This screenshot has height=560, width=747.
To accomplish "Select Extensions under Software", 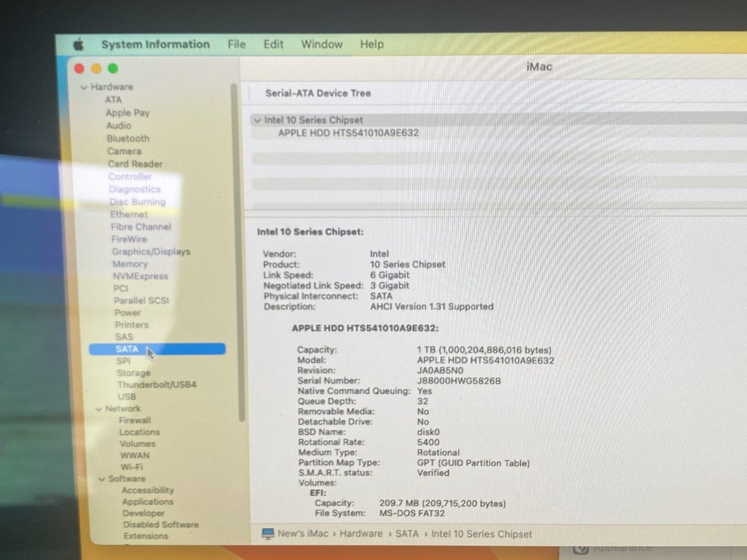I will click(x=146, y=536).
